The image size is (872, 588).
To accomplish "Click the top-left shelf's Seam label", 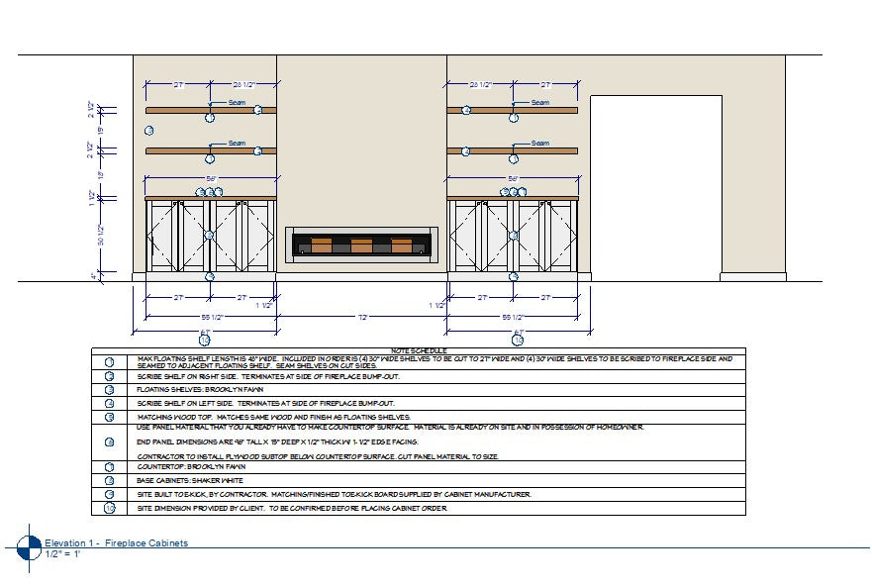I will point(237,102).
